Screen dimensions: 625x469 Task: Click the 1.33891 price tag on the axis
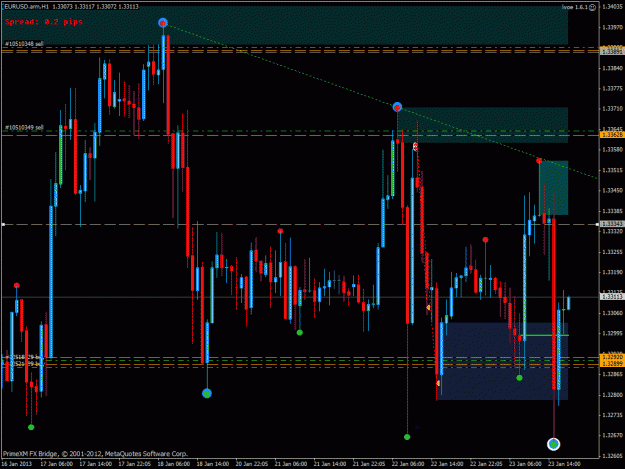click(x=612, y=52)
